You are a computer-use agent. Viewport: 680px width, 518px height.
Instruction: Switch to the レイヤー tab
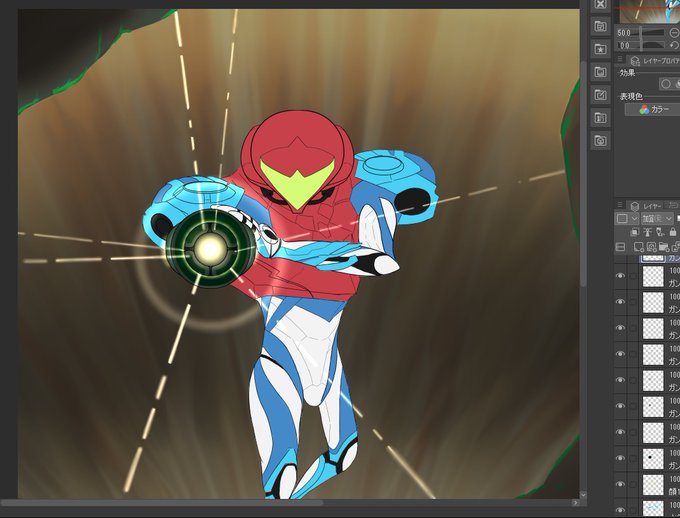pyautogui.click(x=646, y=206)
